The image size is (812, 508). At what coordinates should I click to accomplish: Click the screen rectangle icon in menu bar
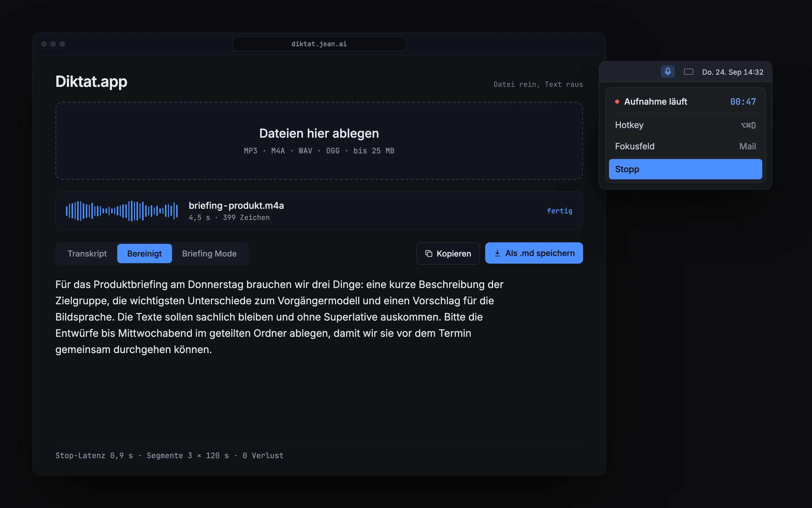click(x=688, y=72)
